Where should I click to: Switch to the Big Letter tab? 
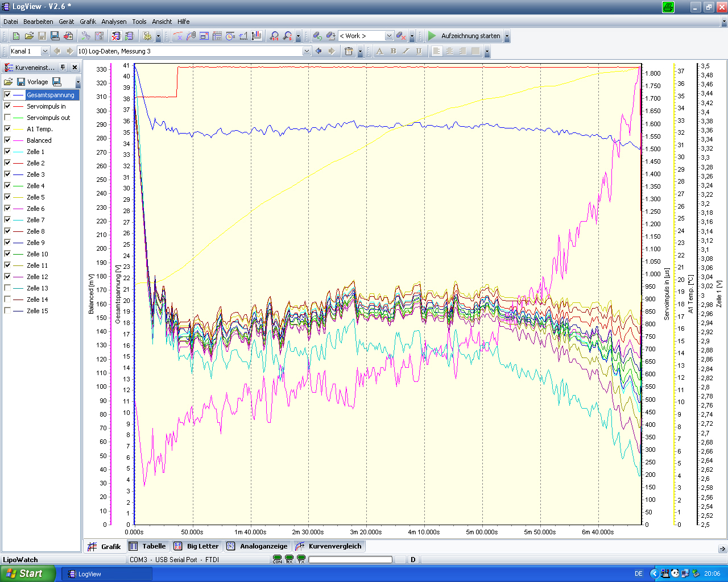pyautogui.click(x=196, y=546)
